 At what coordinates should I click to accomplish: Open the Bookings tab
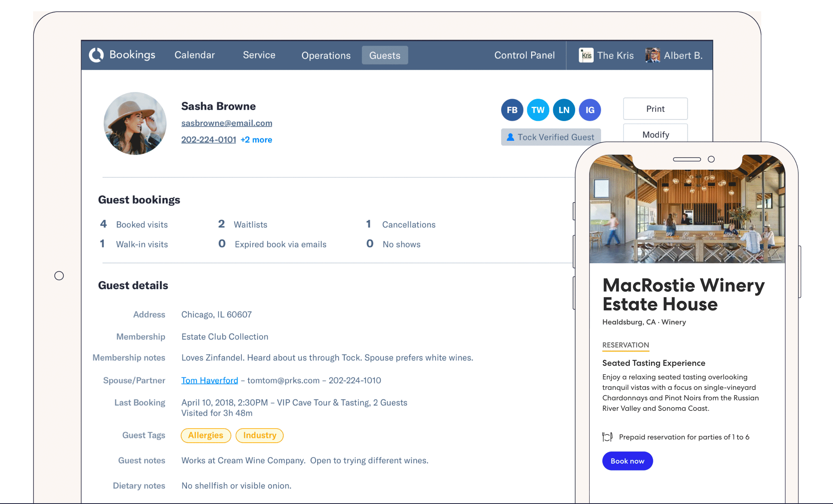click(x=132, y=55)
